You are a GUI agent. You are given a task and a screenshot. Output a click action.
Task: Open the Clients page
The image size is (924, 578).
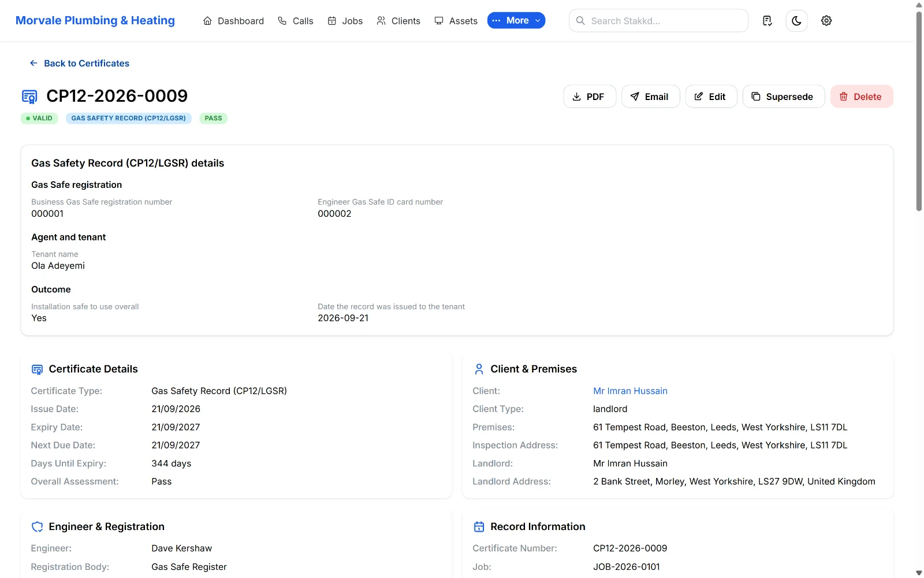tap(398, 21)
